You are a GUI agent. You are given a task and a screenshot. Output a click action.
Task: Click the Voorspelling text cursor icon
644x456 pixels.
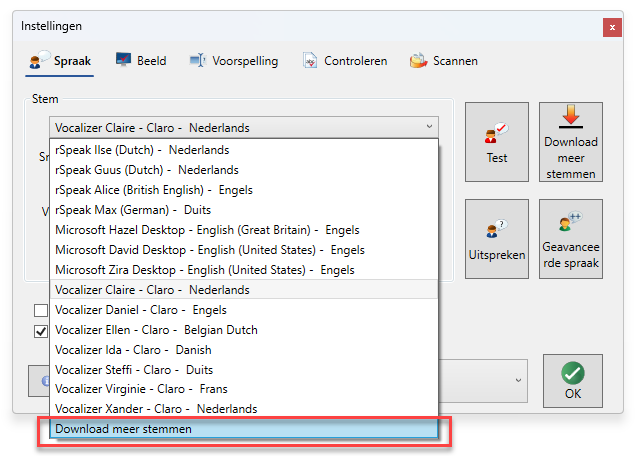point(198,60)
